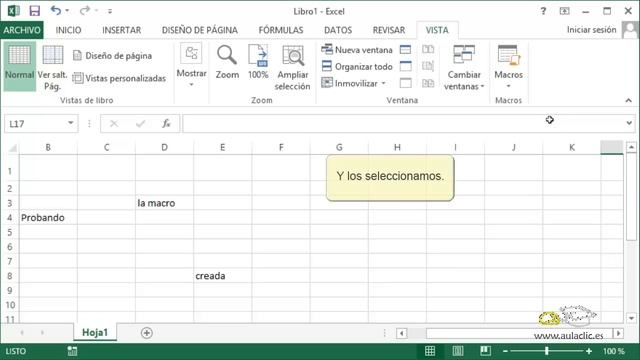Select cell containing creada

pos(222,276)
